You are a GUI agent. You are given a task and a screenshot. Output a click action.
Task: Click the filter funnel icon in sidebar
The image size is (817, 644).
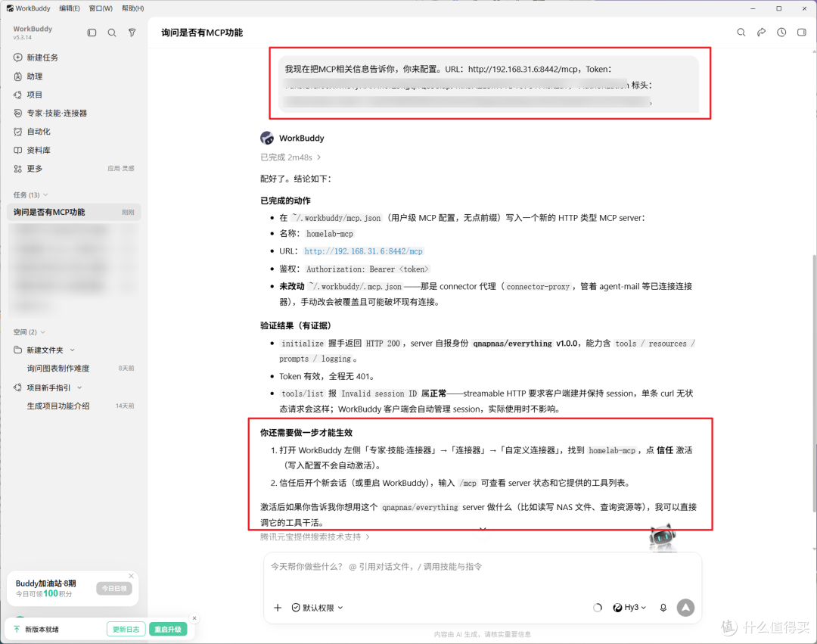tap(132, 33)
